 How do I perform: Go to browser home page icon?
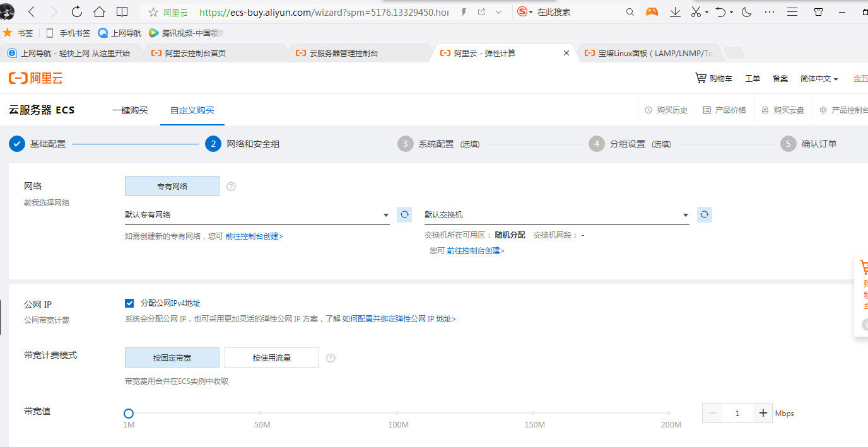[99, 12]
